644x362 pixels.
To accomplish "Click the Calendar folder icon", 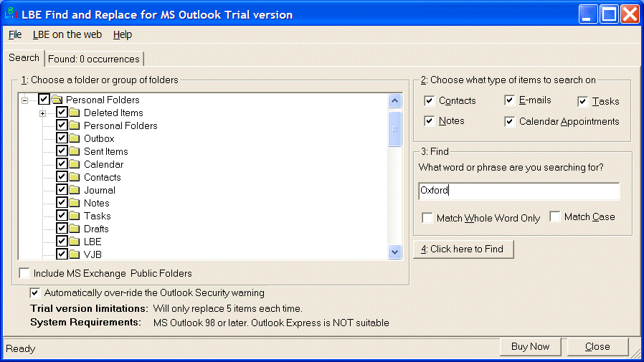I will click(75, 164).
